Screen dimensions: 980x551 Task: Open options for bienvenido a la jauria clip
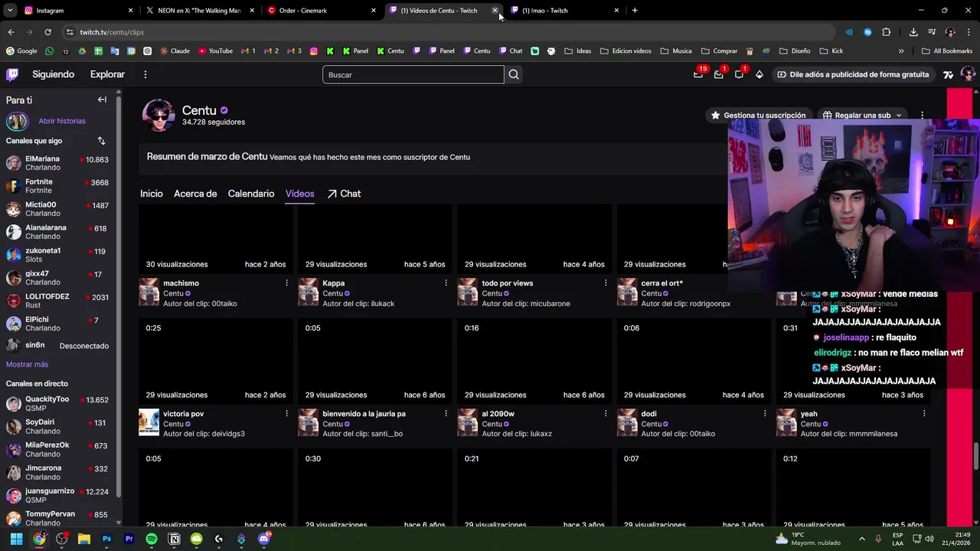tap(446, 413)
